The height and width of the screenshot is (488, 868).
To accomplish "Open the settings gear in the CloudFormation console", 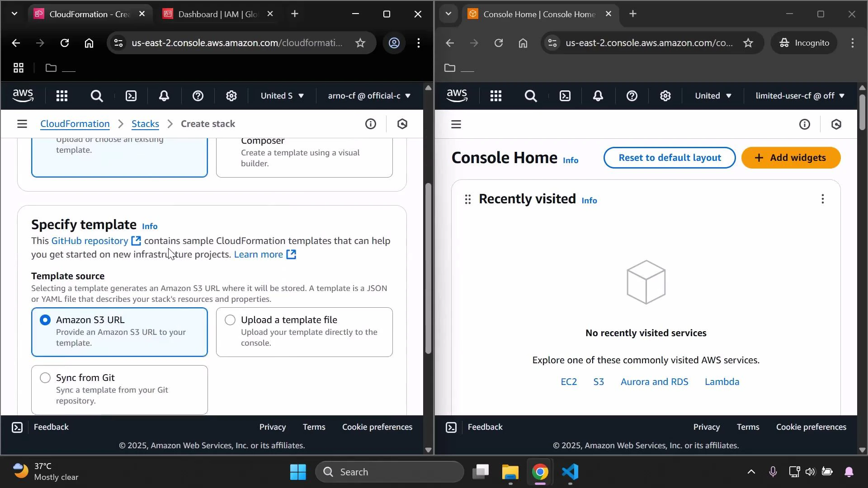I will pyautogui.click(x=231, y=95).
